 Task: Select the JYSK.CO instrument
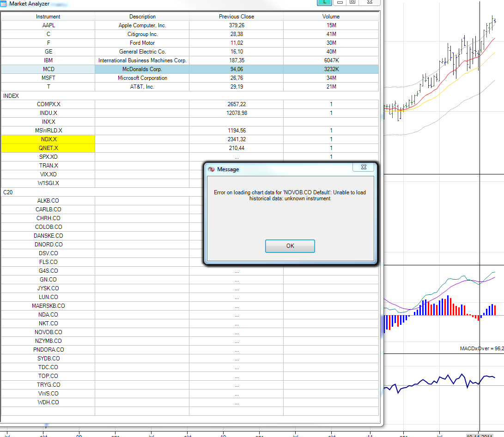tap(48, 288)
